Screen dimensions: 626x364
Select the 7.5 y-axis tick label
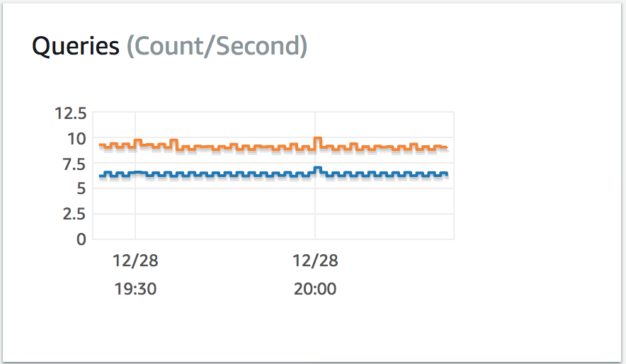point(74,164)
